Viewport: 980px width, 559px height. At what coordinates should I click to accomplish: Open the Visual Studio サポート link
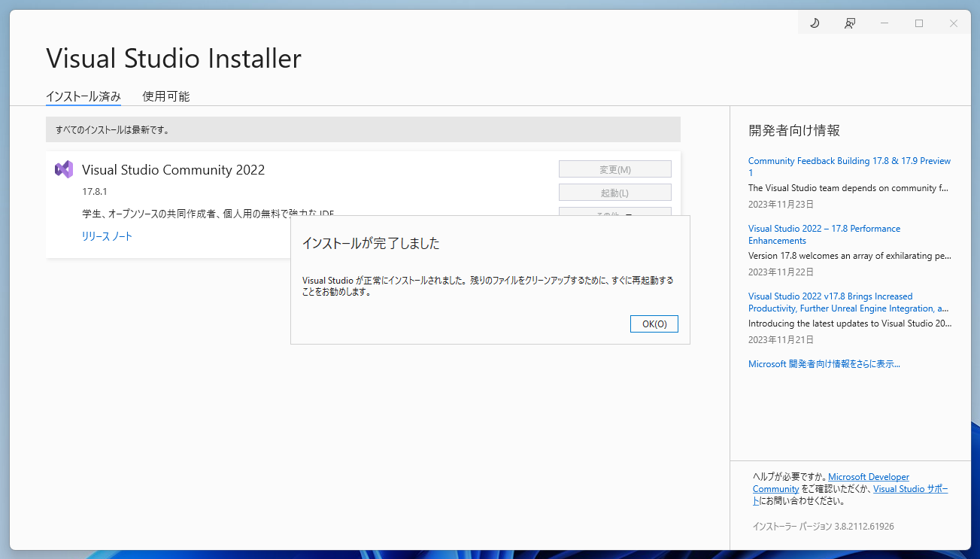(x=911, y=488)
